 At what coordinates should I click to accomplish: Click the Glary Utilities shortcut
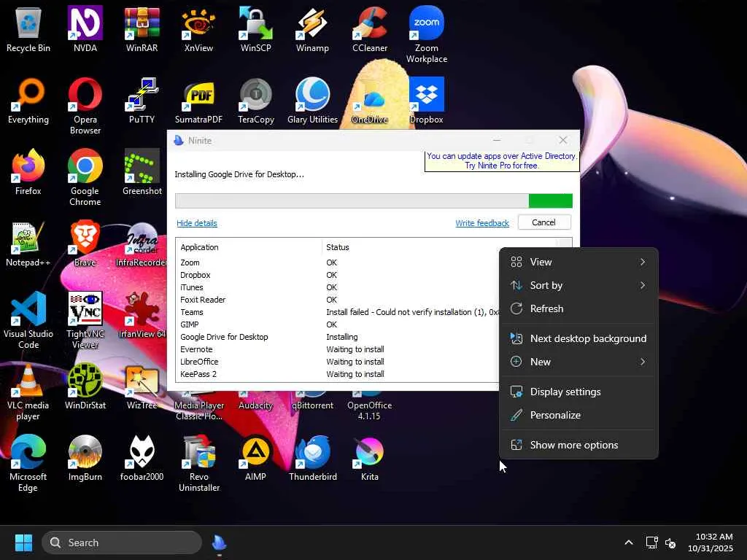click(x=312, y=101)
